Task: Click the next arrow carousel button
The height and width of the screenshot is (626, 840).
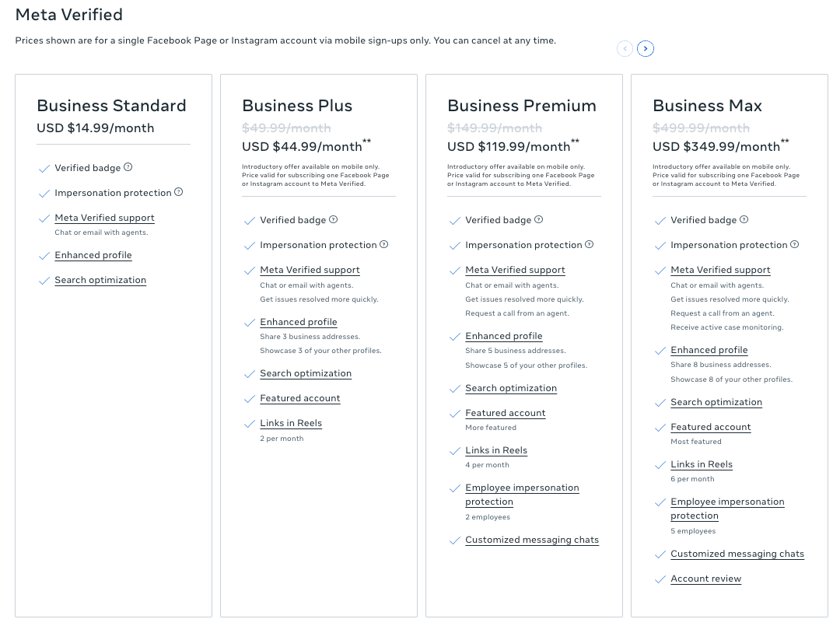Action: pos(646,49)
